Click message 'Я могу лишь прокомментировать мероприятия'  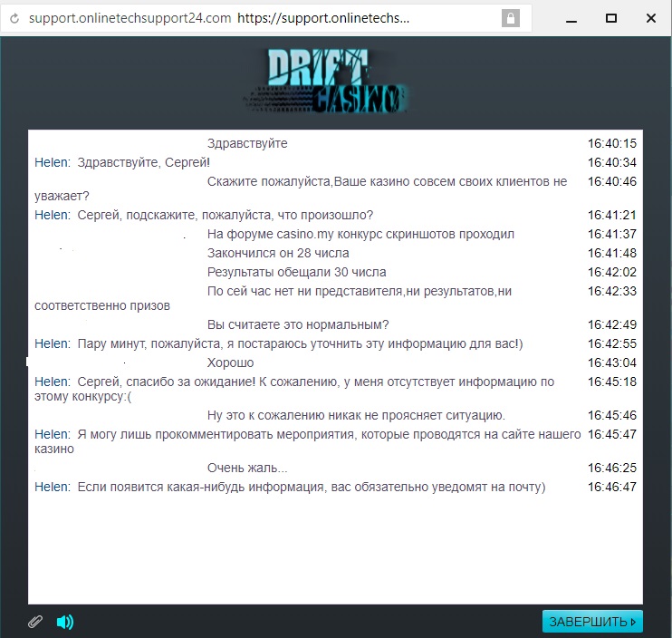point(307,441)
